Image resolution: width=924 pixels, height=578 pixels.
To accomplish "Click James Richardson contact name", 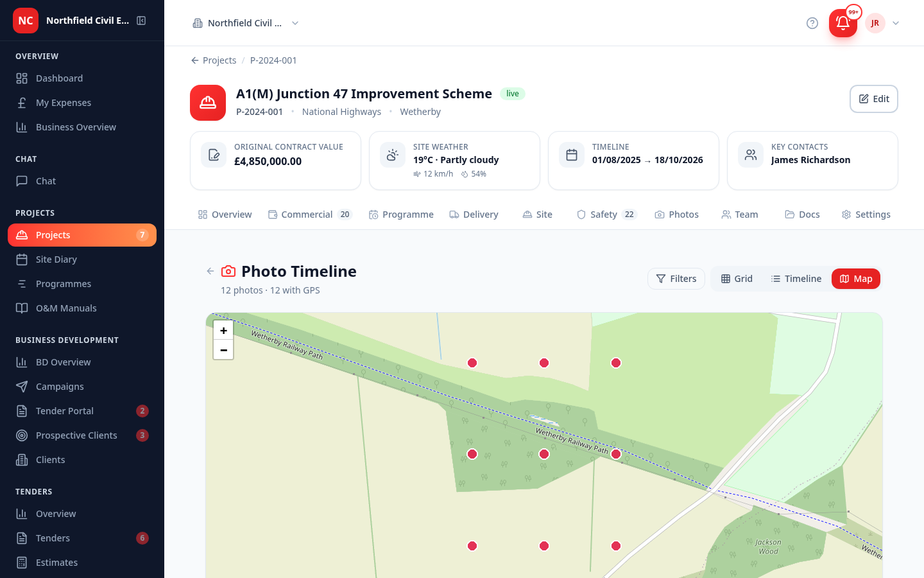I will (x=810, y=160).
